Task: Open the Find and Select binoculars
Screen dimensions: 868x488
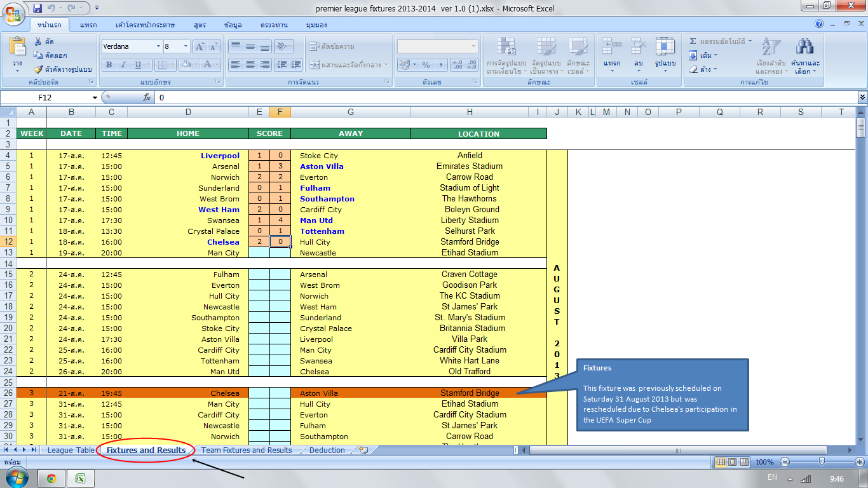Action: pyautogui.click(x=805, y=46)
